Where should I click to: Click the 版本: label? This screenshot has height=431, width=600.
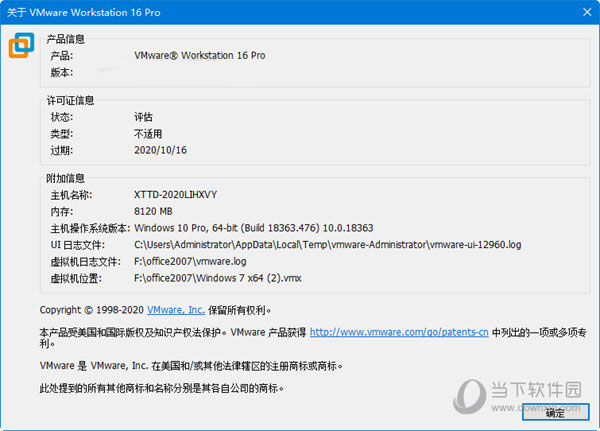coord(62,72)
